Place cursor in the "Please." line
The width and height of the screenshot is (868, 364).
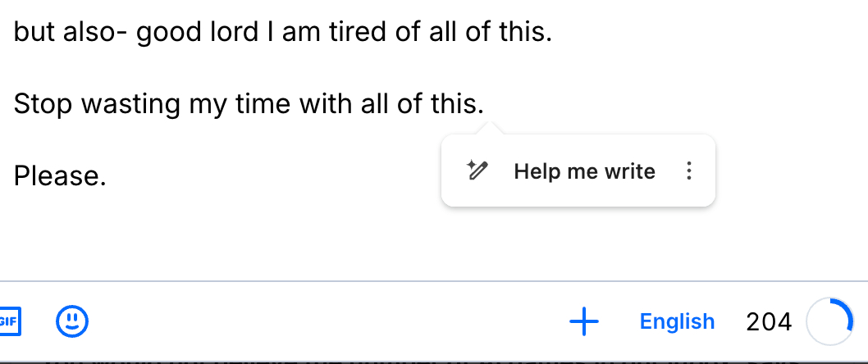click(x=60, y=175)
